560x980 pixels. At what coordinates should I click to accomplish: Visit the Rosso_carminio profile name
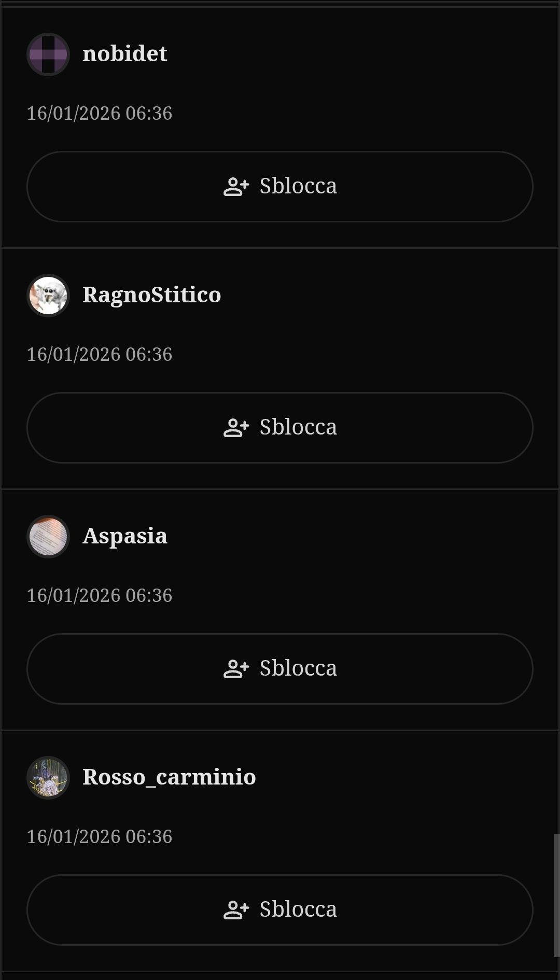[169, 777]
